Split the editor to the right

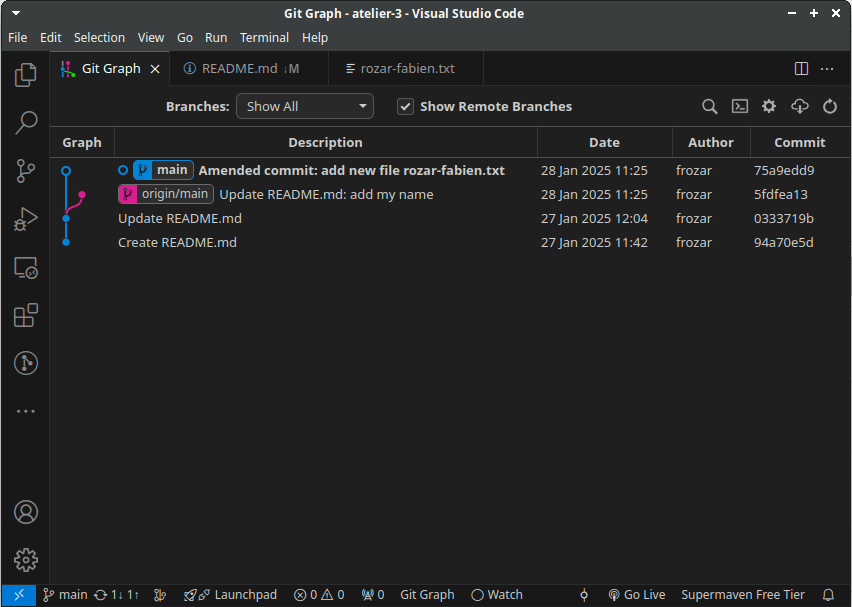click(801, 68)
